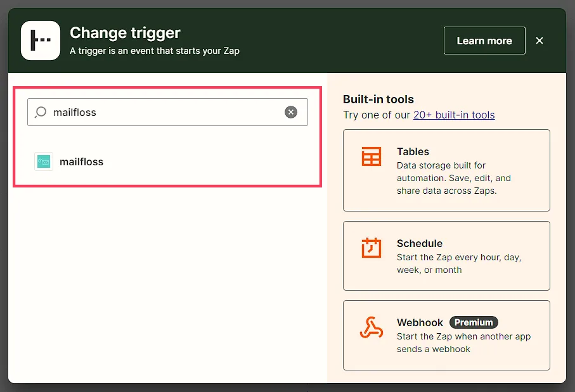Screen dimensions: 575x392
Task: Choose the Webhook tool title
Action: pos(420,323)
